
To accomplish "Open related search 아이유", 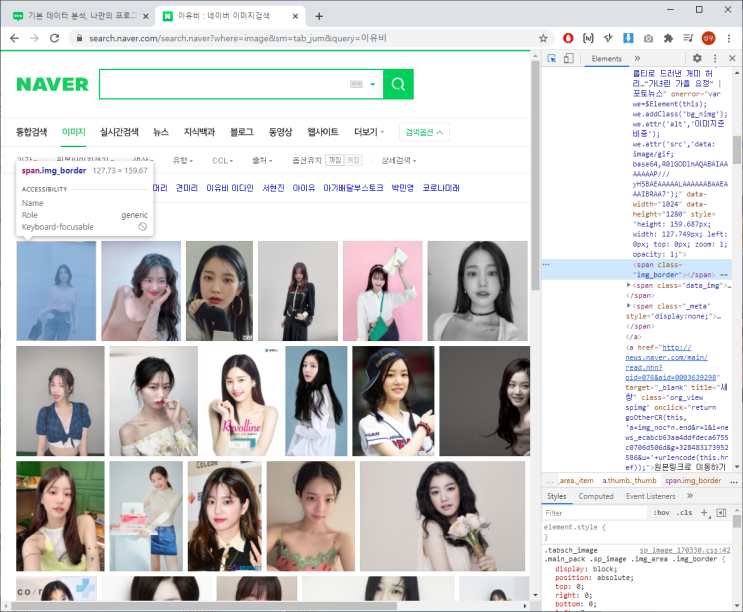I will [303, 188].
